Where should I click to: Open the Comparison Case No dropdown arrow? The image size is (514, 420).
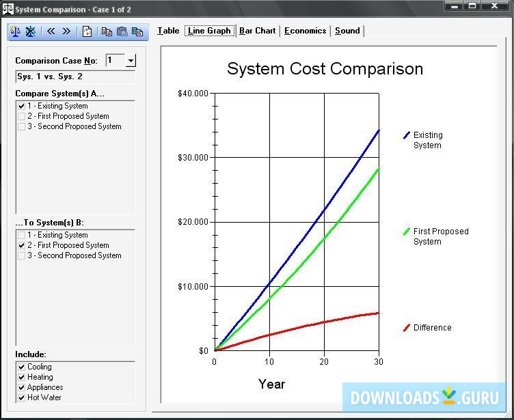tap(131, 60)
